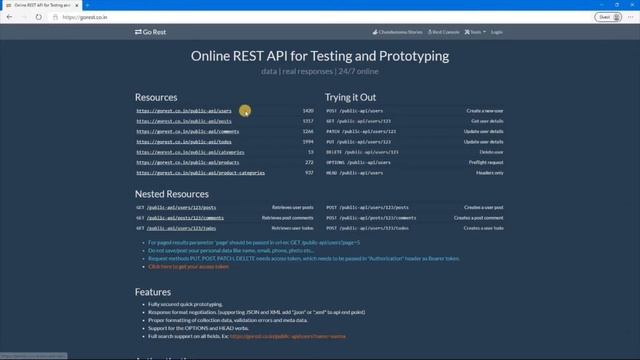Click the Resources heading
This screenshot has width=640, height=360.
[x=156, y=97]
